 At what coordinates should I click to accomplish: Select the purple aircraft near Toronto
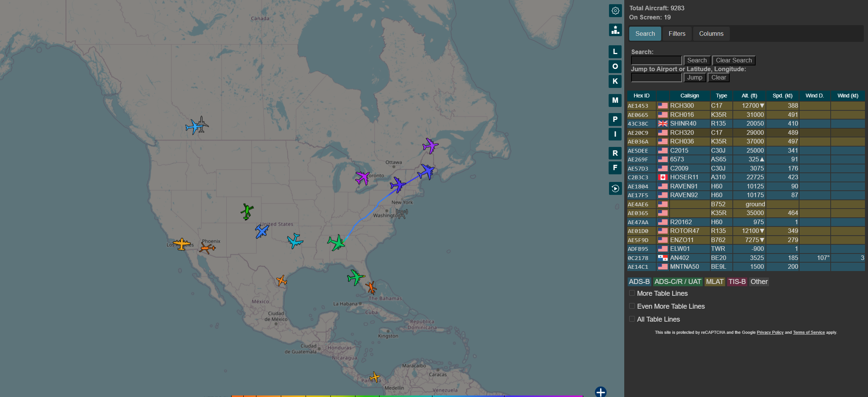coord(362,178)
